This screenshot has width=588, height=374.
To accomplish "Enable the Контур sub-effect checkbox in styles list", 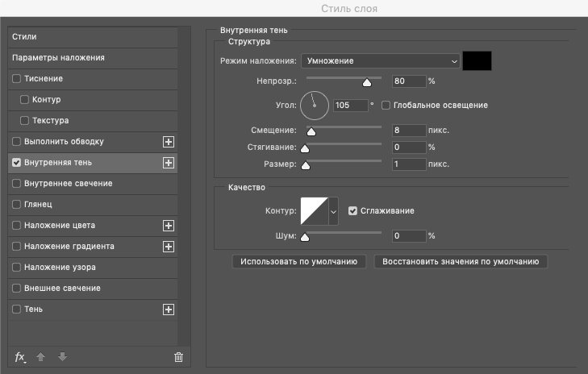I will coord(24,100).
